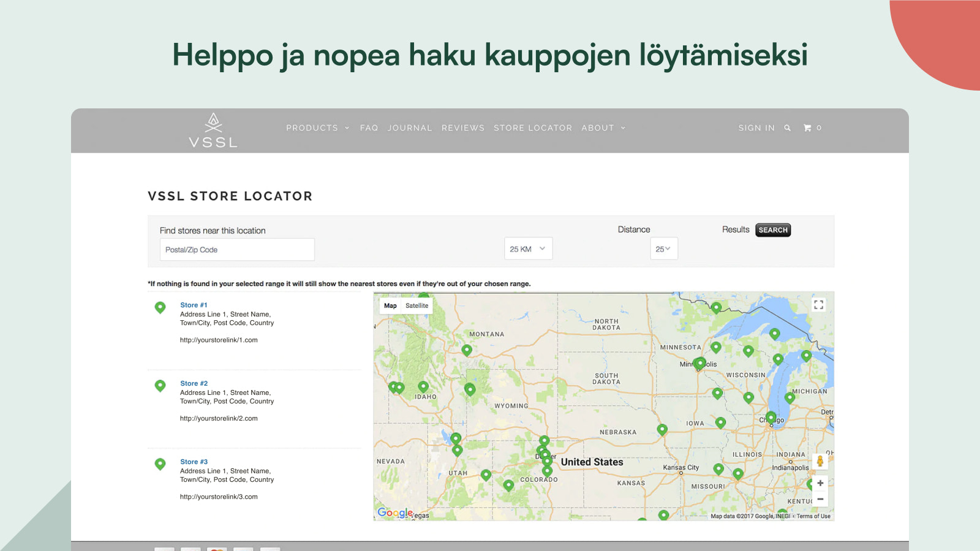980x551 pixels.
Task: Open the Store #1 link
Action: [194, 305]
